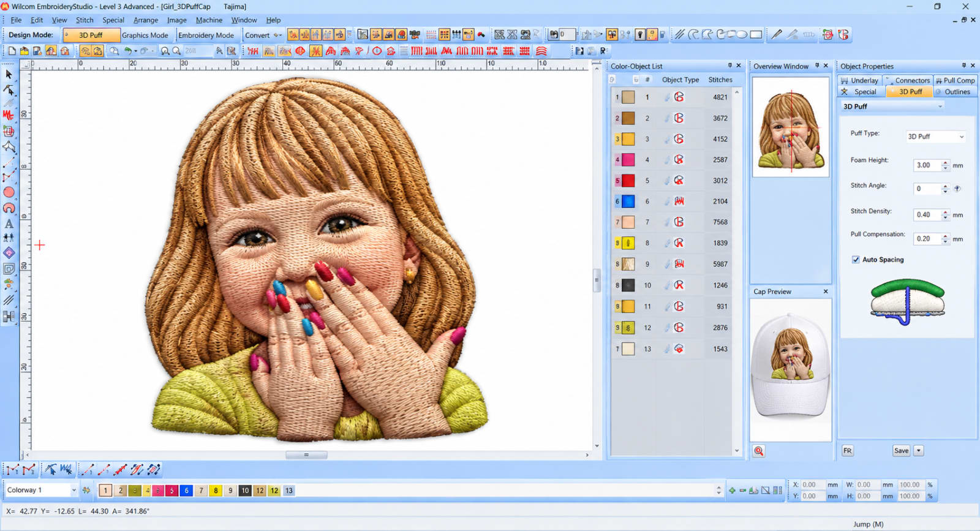Screen dimensions: 980x531
Task: Pick the pen drawing tool in top toolbar
Action: 776,34
